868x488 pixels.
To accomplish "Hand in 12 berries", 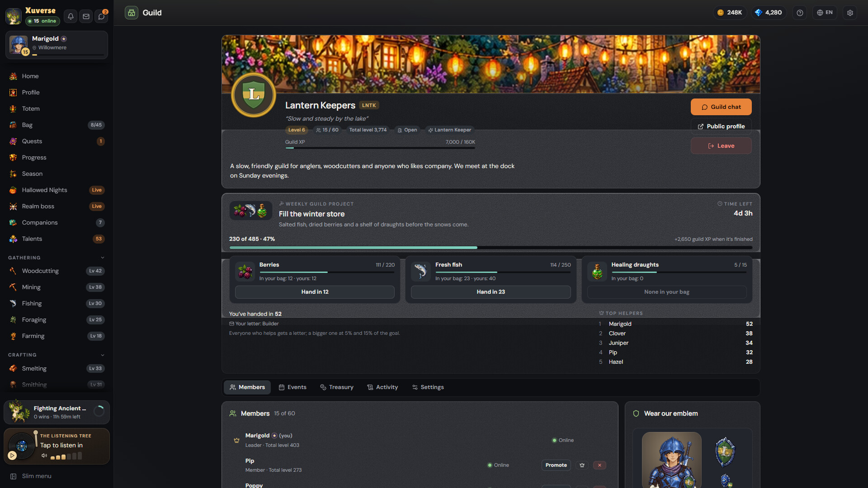I will (x=315, y=292).
